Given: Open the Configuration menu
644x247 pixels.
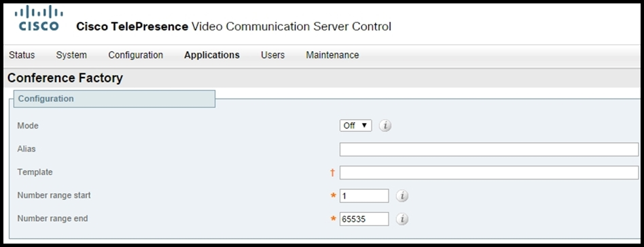Looking at the screenshot, I should point(136,55).
